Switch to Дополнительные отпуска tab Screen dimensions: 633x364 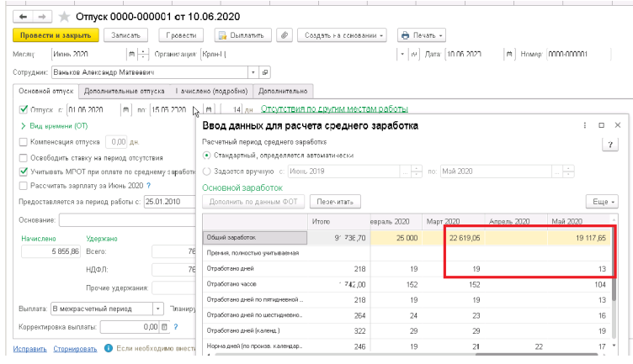point(123,91)
